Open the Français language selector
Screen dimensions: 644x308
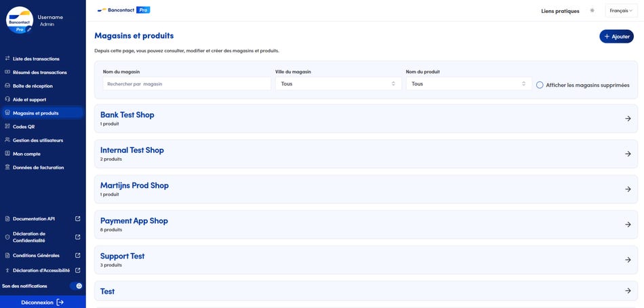[x=621, y=11]
